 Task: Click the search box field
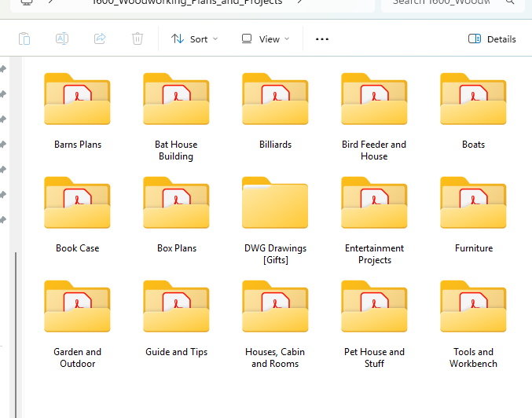tap(448, 2)
